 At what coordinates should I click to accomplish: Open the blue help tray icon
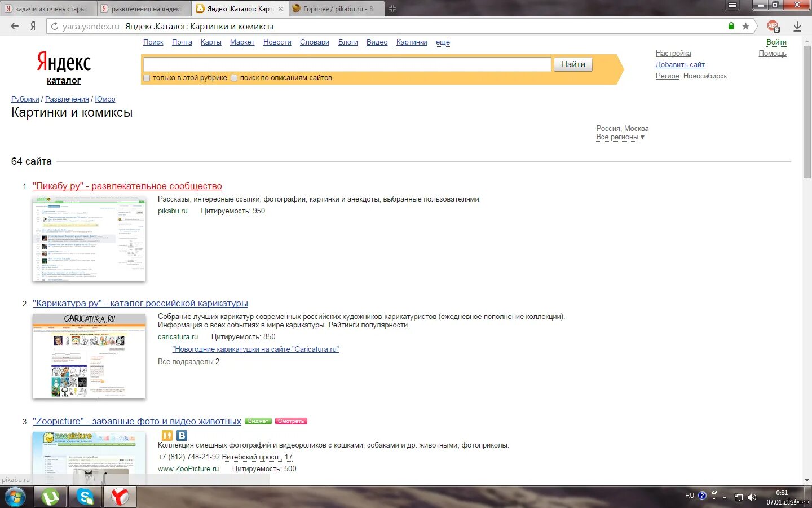click(x=702, y=496)
